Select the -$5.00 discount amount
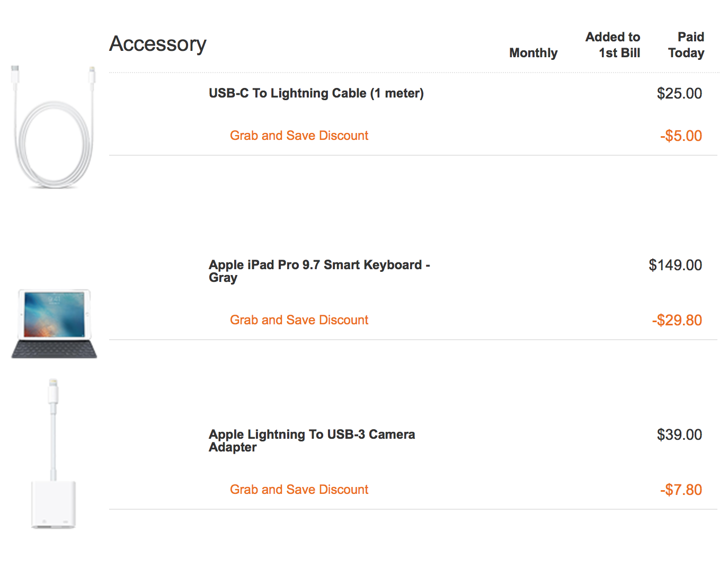 coord(681,136)
